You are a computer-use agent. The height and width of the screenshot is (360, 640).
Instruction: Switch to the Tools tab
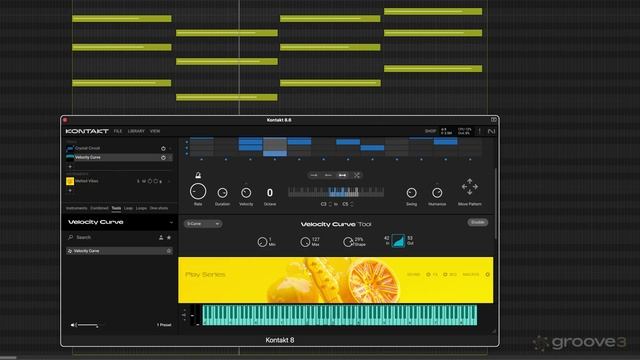click(116, 208)
